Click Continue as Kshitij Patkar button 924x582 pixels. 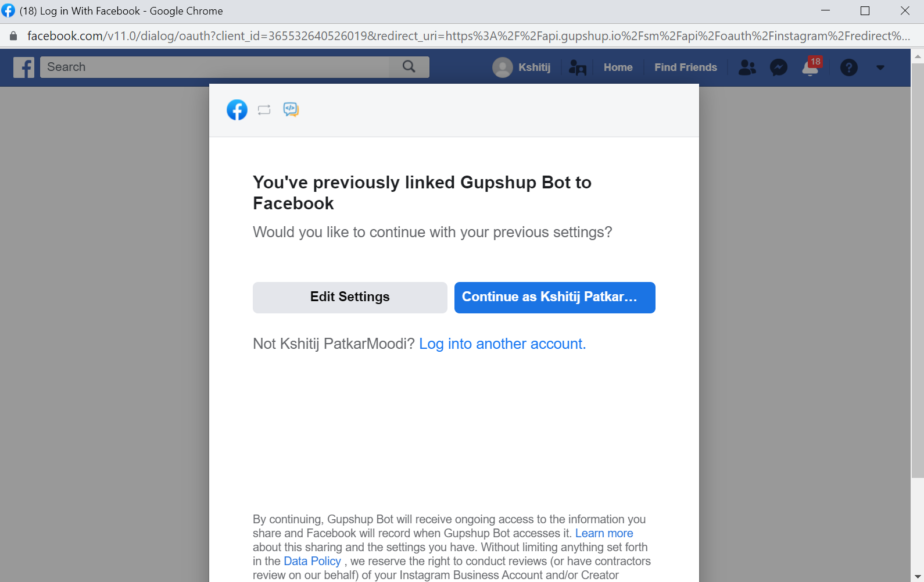point(555,298)
